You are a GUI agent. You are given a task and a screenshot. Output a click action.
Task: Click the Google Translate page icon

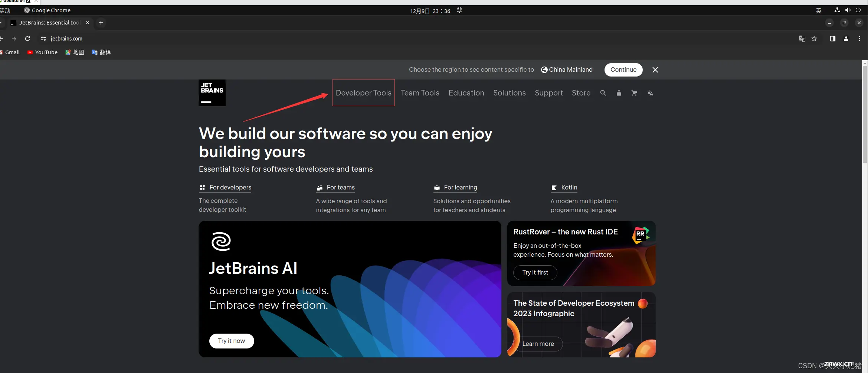[802, 39]
